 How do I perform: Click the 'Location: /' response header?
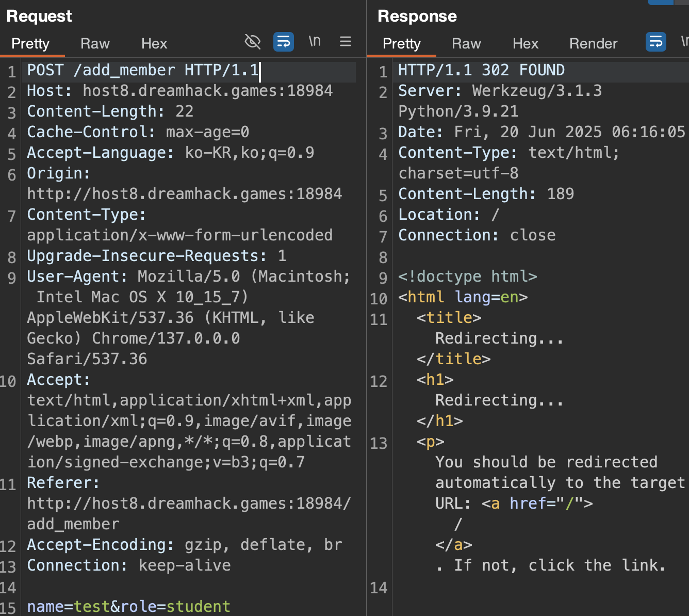point(449,215)
